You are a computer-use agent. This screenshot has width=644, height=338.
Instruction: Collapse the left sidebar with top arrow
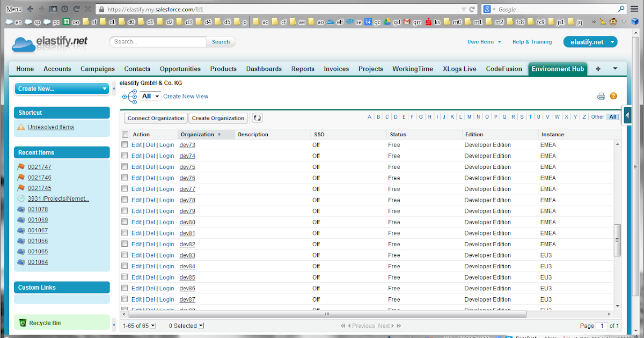[114, 89]
